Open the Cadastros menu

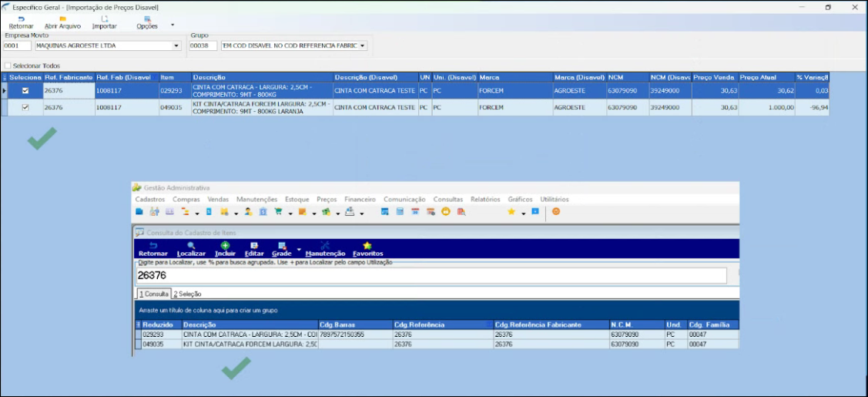(x=149, y=200)
